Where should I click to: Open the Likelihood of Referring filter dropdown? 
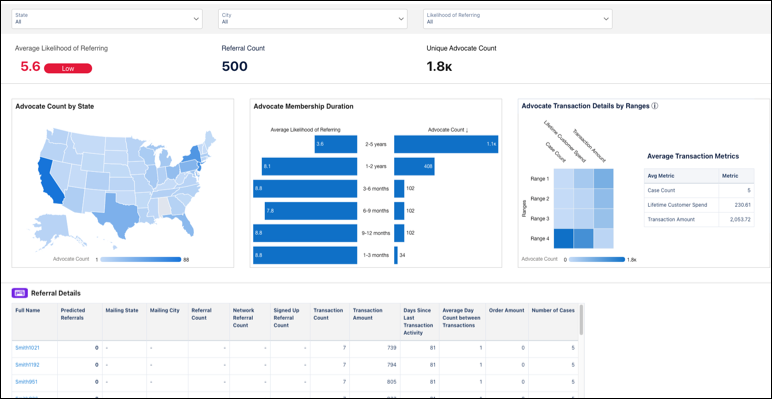point(518,19)
